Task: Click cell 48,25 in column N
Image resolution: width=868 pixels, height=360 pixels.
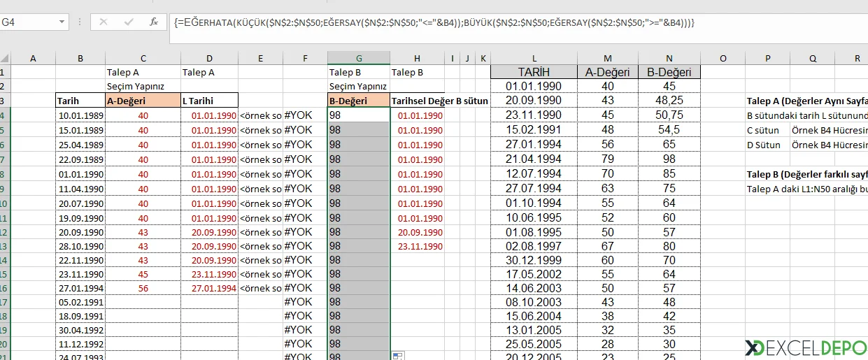Action: (x=669, y=101)
